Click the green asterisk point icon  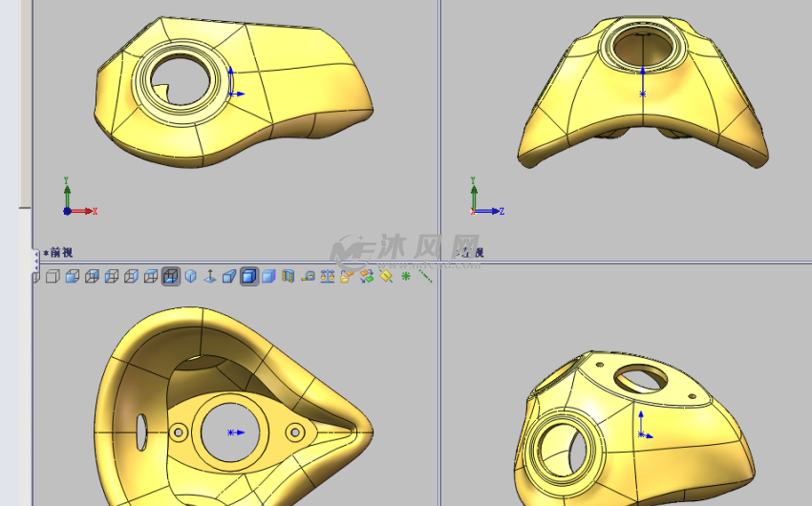pyautogui.click(x=406, y=277)
